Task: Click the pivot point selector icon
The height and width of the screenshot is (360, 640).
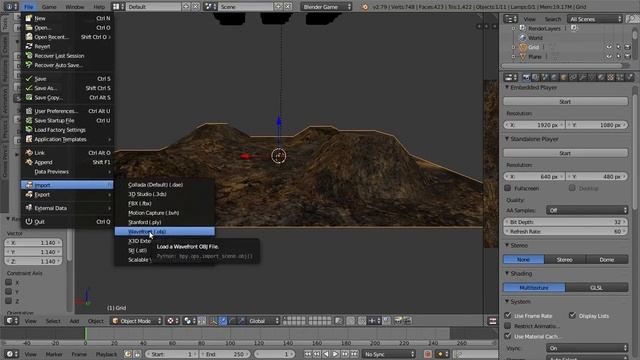Action: [189, 321]
